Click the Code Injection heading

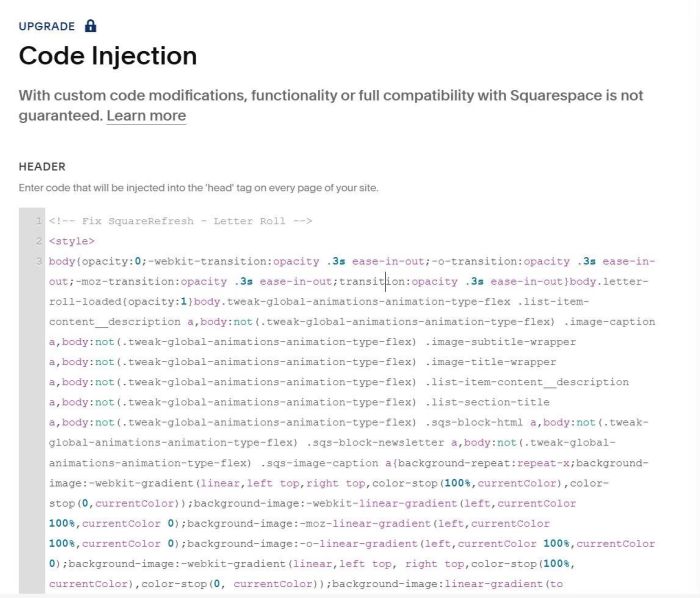(108, 56)
